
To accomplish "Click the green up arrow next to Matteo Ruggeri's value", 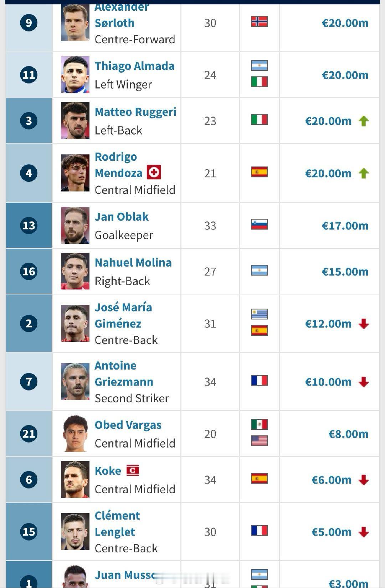I will (x=364, y=121).
